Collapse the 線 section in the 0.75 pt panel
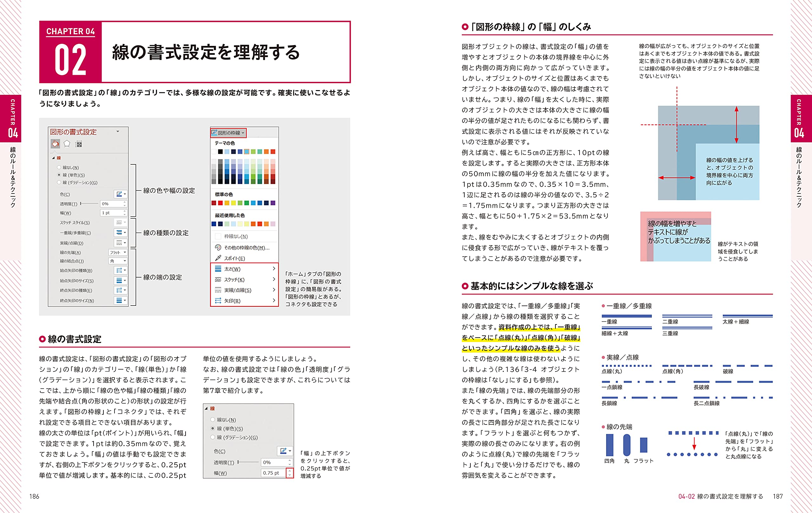Screen dimensions: 812x513 pyautogui.click(x=206, y=408)
